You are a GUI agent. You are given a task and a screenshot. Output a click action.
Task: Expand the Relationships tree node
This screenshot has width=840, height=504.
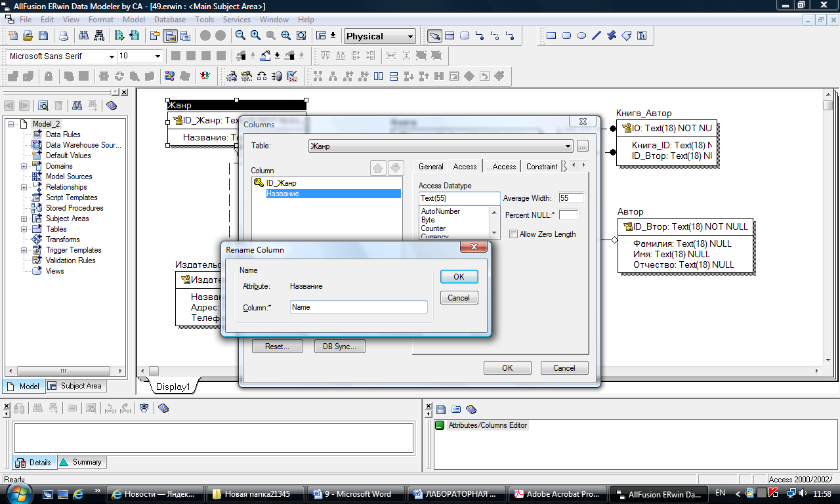click(24, 187)
